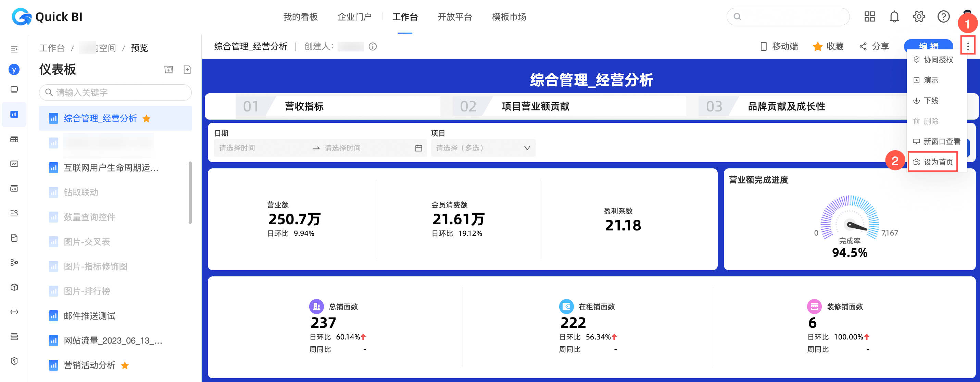
Task: Choose 演示 in the dropdown menu
Action: click(931, 80)
